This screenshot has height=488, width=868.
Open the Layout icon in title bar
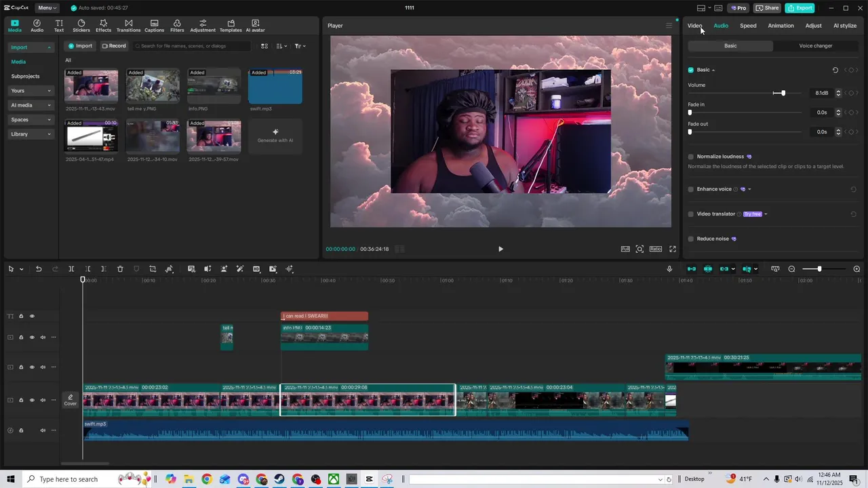click(x=701, y=8)
